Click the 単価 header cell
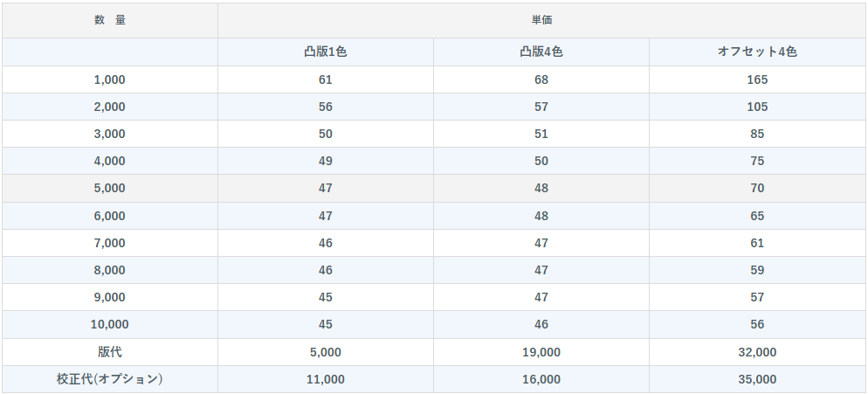Image resolution: width=868 pixels, height=394 pixels. tap(541, 20)
